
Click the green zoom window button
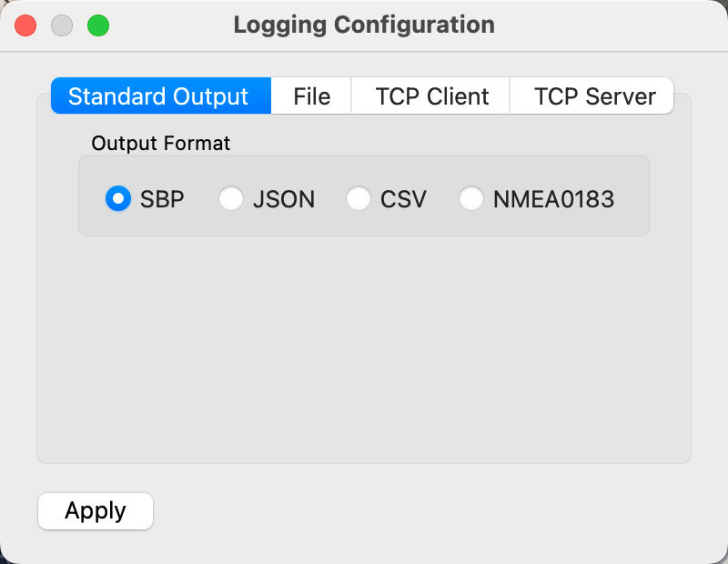click(x=98, y=25)
